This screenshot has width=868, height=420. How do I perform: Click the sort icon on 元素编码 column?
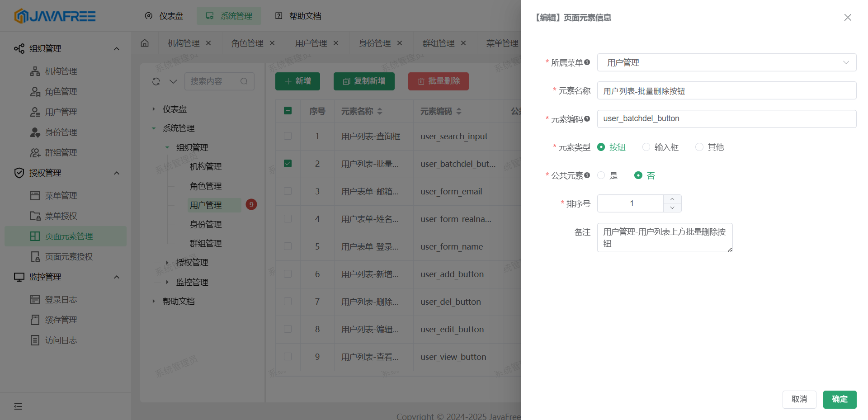click(459, 111)
